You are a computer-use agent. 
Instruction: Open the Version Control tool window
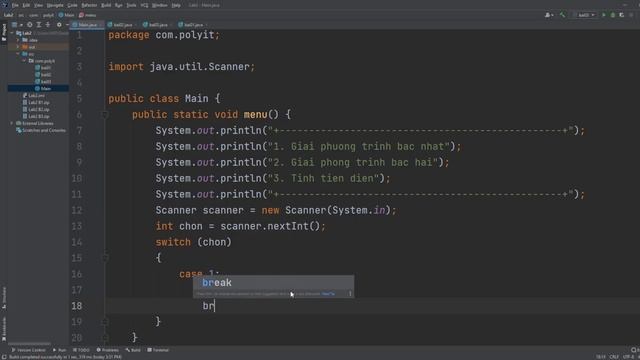pyautogui.click(x=28, y=350)
